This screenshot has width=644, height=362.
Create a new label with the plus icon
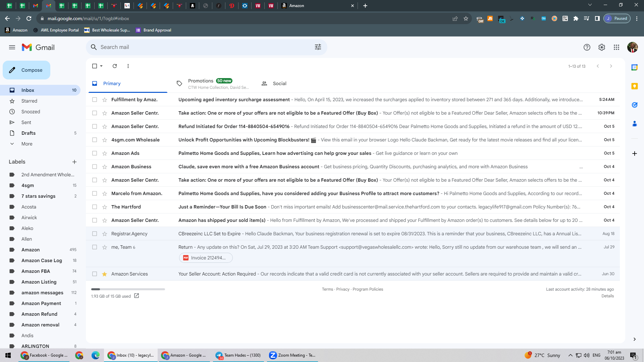pyautogui.click(x=74, y=162)
